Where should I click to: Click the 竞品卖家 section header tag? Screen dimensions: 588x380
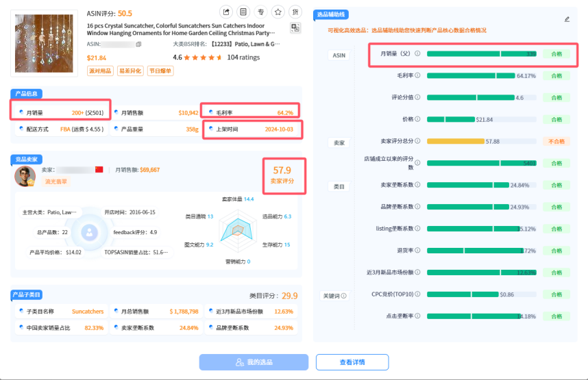(26, 160)
